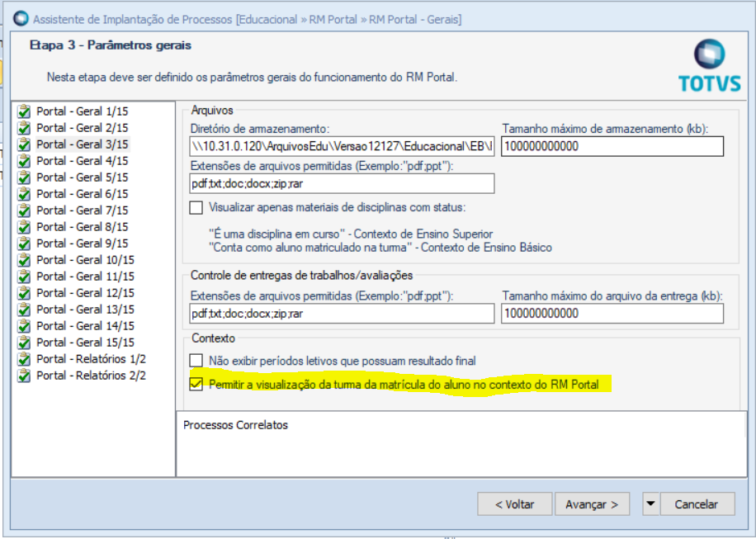Jump to step Portal - Geral 10/15
Screen dimensions: 756x539
pos(85,260)
